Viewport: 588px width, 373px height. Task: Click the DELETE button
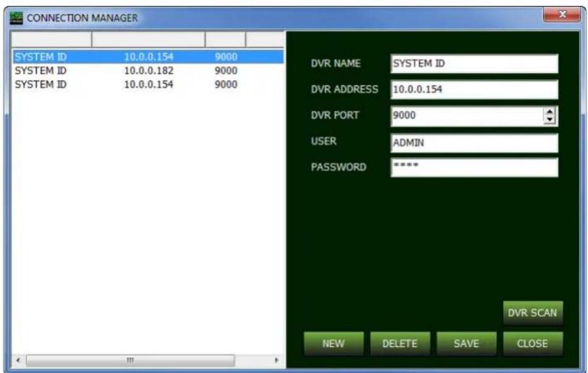tap(400, 343)
